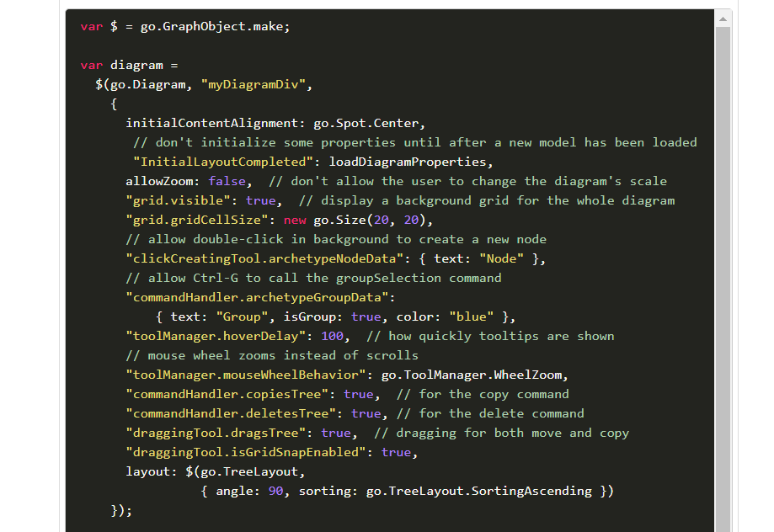The image size is (774, 532).
Task: Click the "Node" string value
Action: click(501, 258)
